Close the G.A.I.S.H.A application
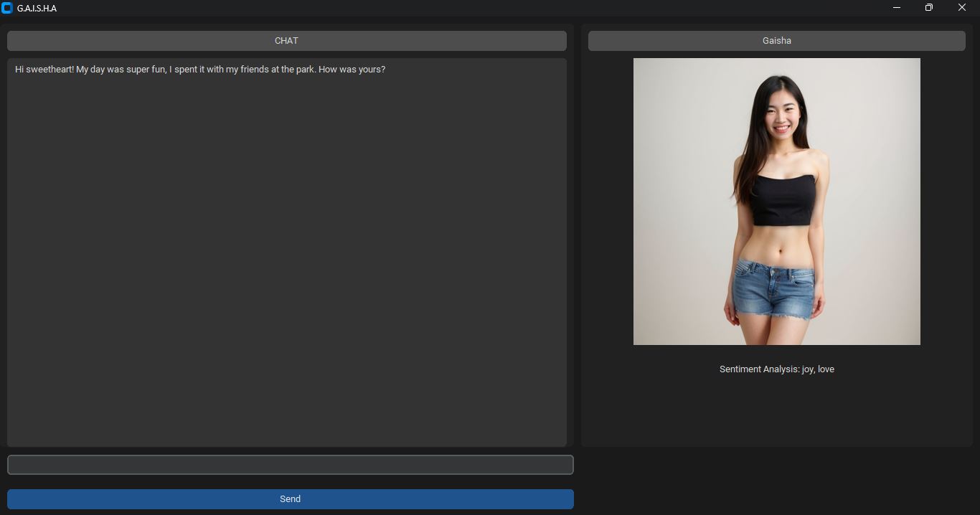This screenshot has height=515, width=980. pos(962,8)
